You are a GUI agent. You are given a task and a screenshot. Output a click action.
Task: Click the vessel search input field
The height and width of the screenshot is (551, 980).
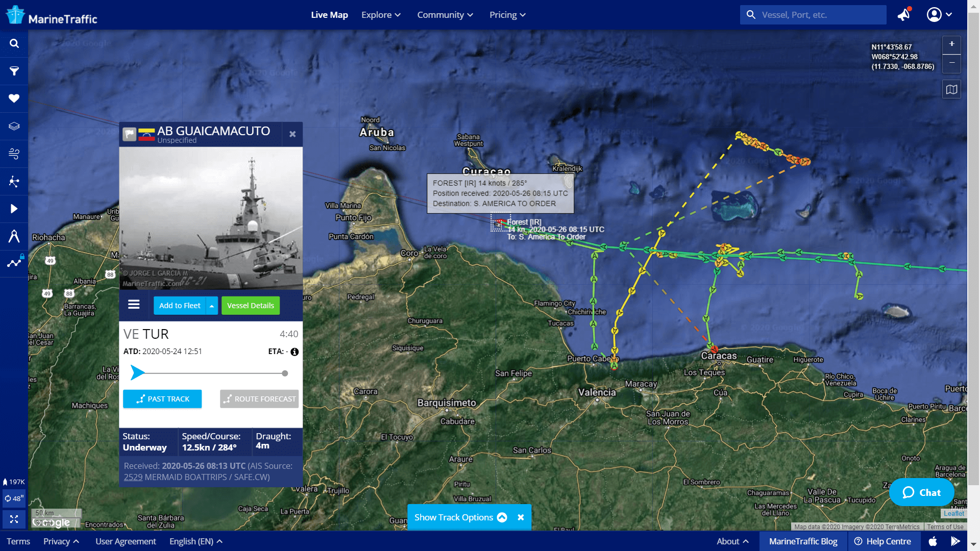tap(813, 15)
